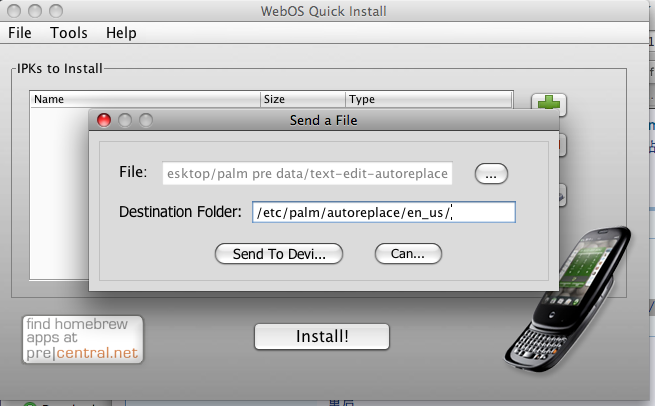Click the green plus add IPK icon
The height and width of the screenshot is (406, 655).
548,104
